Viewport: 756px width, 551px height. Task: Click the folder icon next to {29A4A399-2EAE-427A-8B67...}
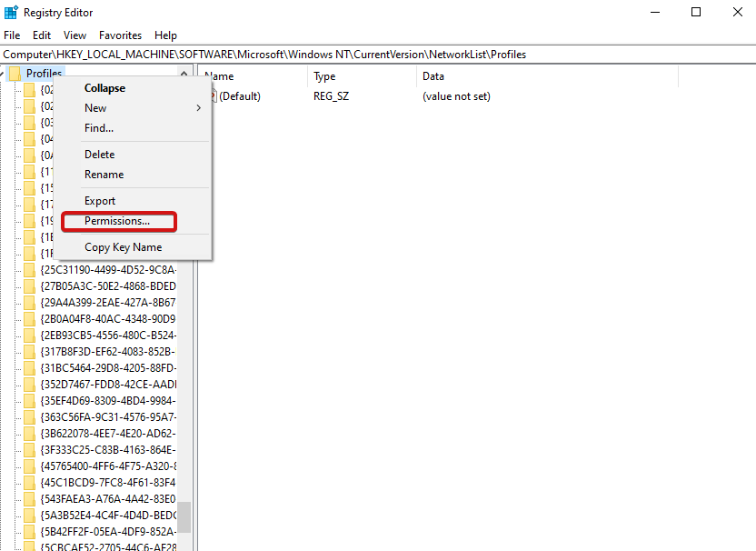point(31,301)
